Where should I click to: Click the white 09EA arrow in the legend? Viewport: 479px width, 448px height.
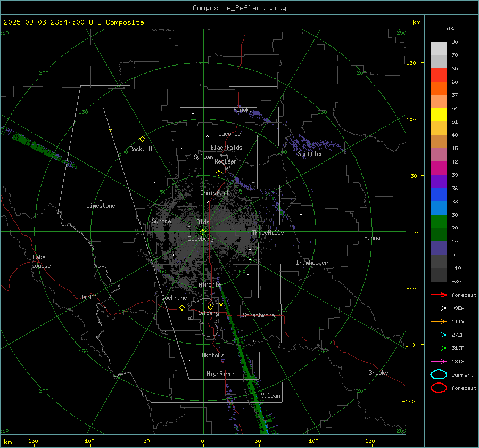439,308
